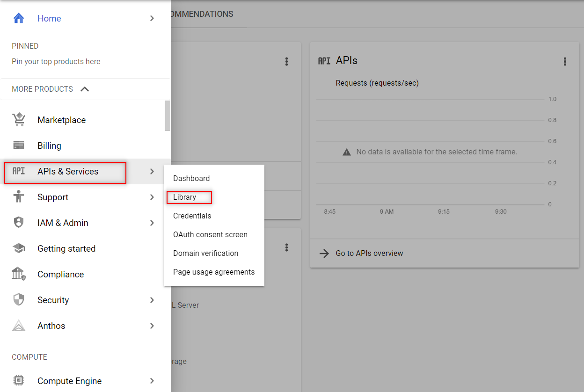Click Go to APIs overview link
Screen dimensions: 584x392
pos(369,253)
